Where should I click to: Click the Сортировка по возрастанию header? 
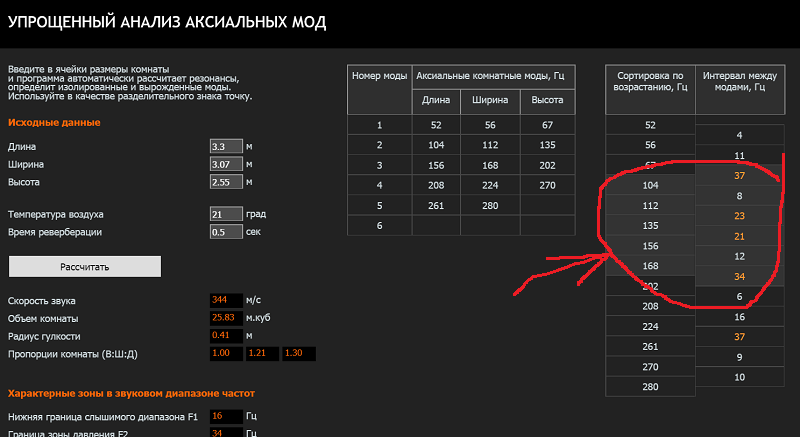click(x=650, y=82)
